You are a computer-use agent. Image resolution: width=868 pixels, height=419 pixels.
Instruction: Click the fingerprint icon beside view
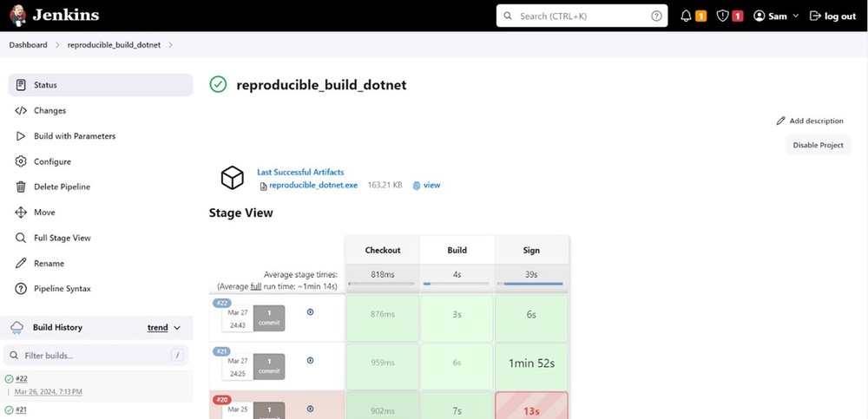tap(417, 186)
